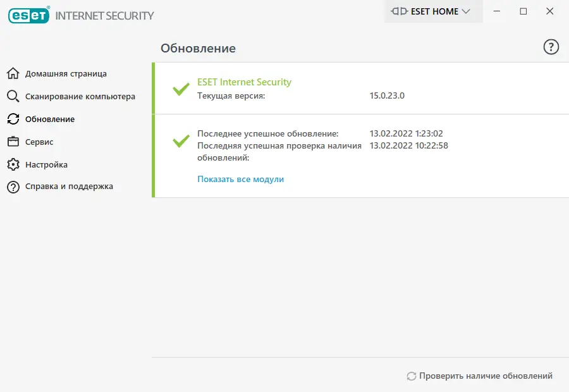
Task: Click the briefcase icon beside Сервис
Action: [13, 142]
